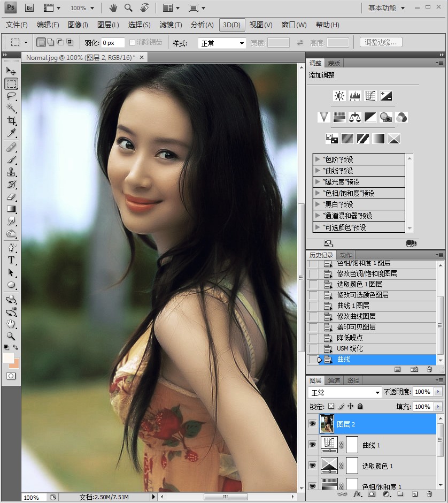Open the 样式 dropdown in the options bar
The width and height of the screenshot is (448, 503).
click(222, 43)
